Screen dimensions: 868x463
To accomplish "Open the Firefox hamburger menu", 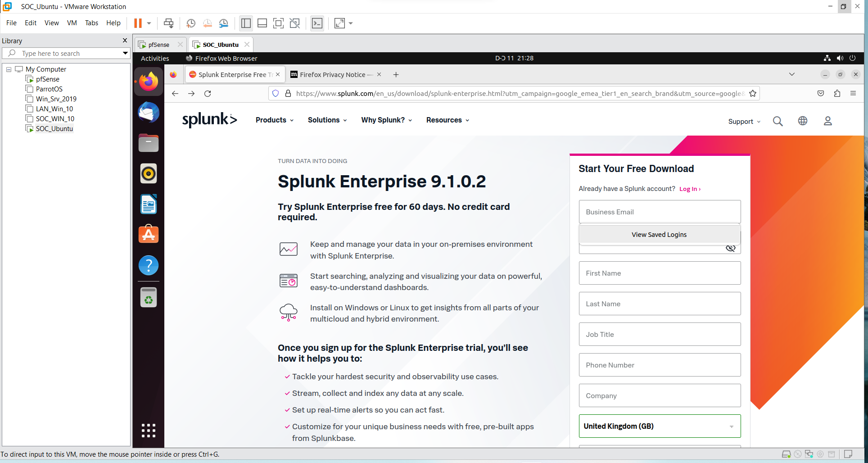I will [853, 93].
